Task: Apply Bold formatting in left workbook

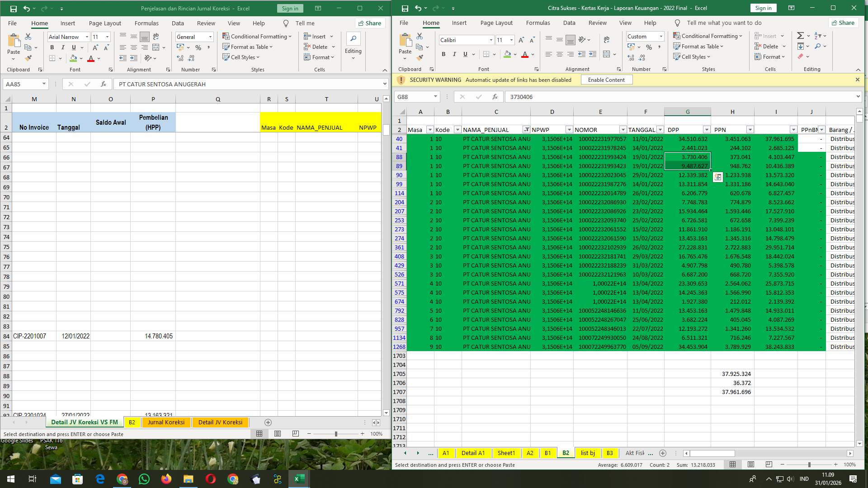Action: click(52, 47)
